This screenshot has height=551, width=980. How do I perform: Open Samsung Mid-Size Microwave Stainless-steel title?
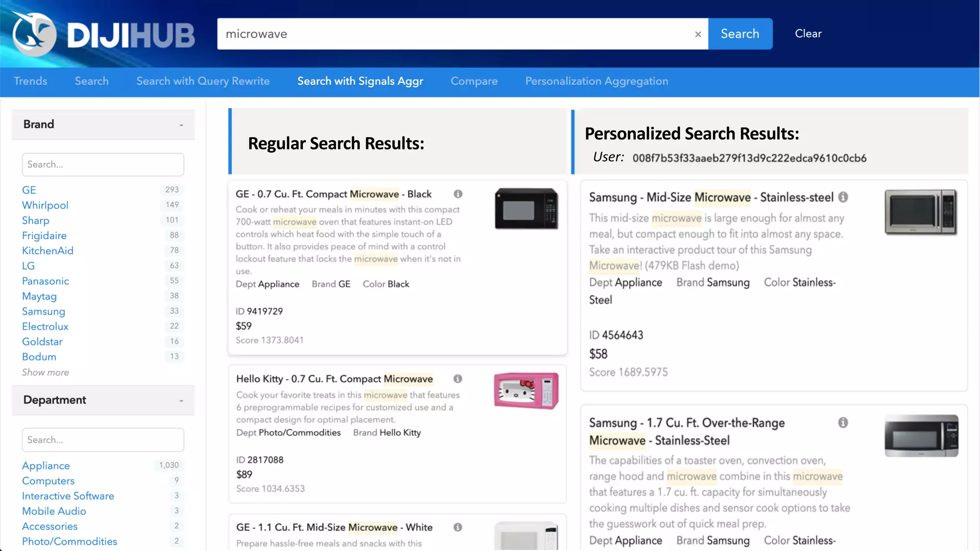pos(711,198)
